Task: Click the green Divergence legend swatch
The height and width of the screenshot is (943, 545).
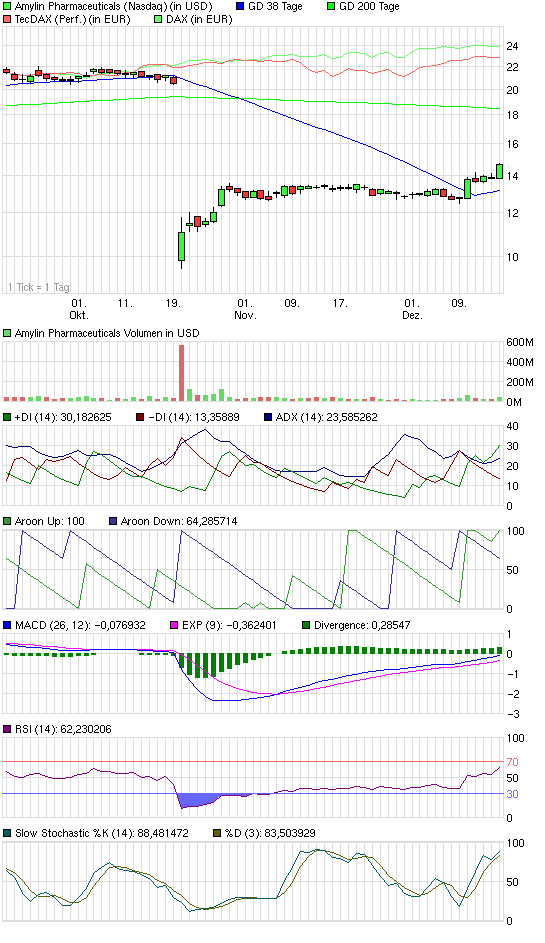Action: (306, 625)
